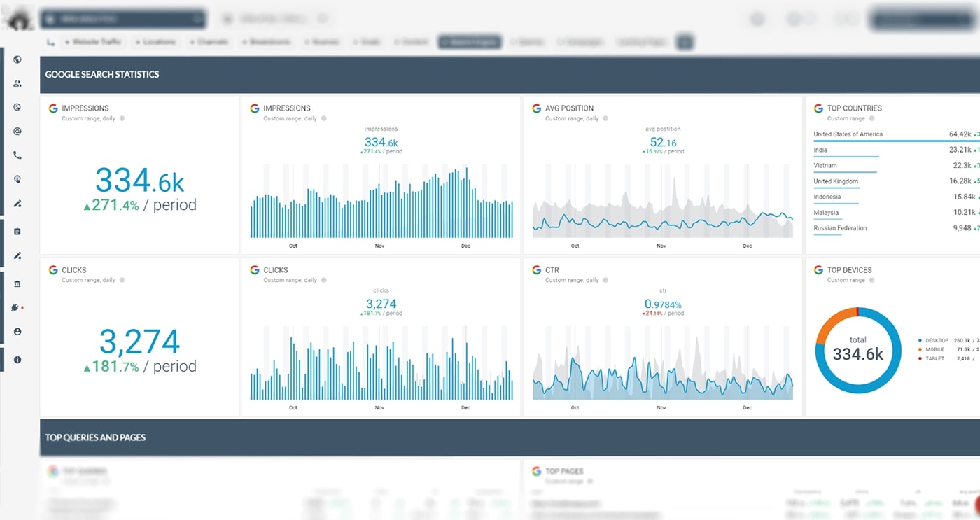Click info dot beside Top Devices custom range
Image resolution: width=980 pixels, height=520 pixels.
click(x=871, y=280)
